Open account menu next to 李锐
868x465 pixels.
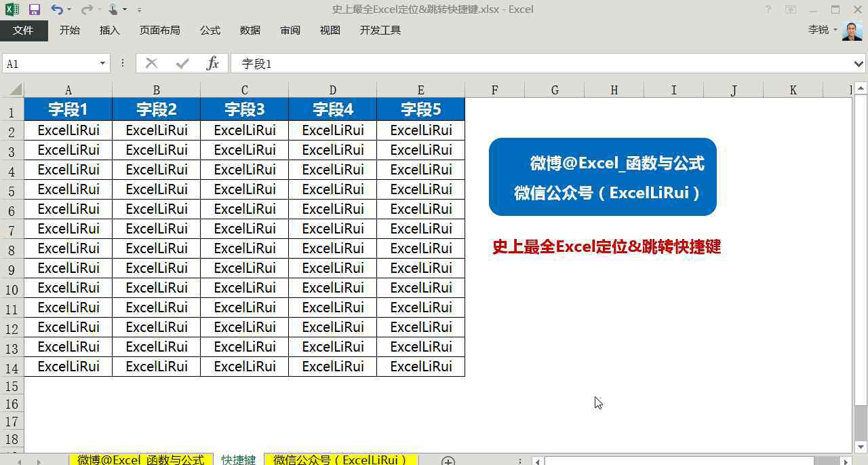[835, 31]
